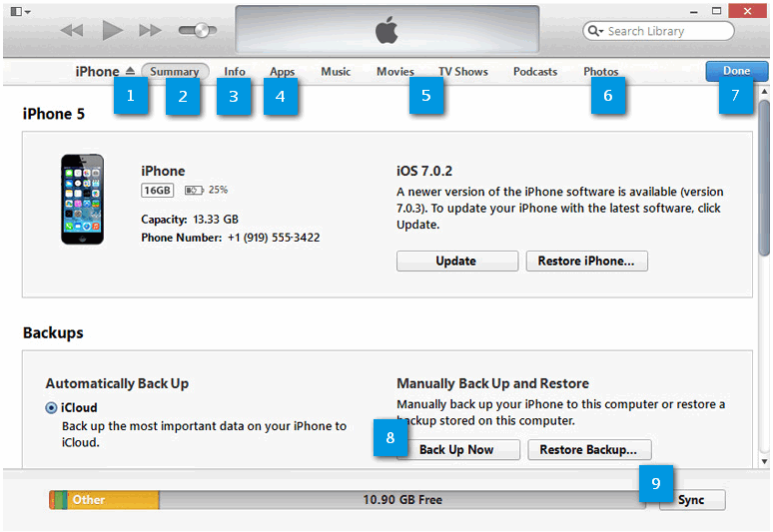Select the Summary tab
The height and width of the screenshot is (532, 773).
175,72
